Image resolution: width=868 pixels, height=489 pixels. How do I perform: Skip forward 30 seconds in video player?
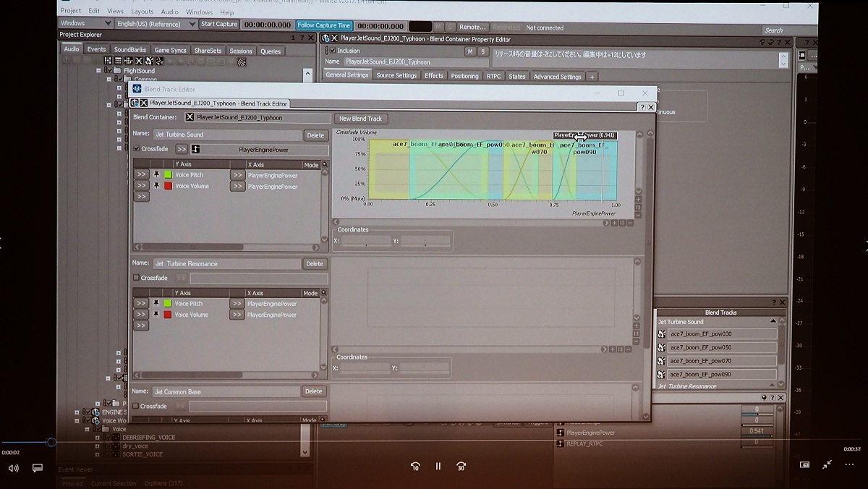[461, 467]
